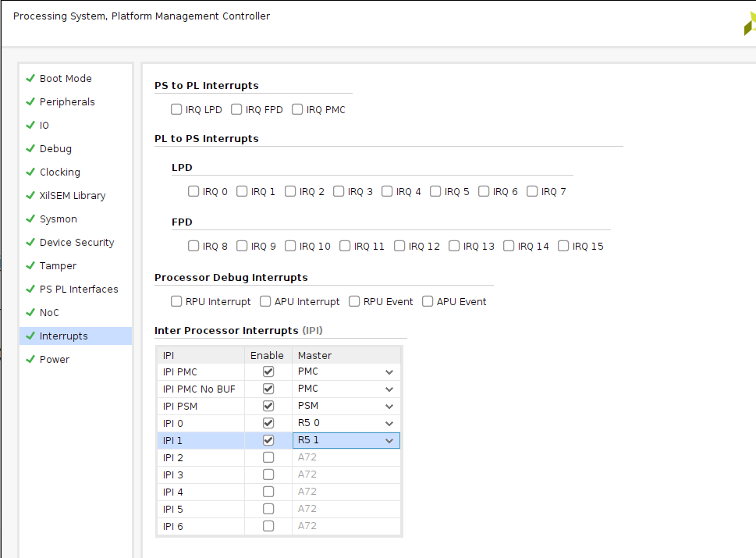The image size is (756, 558).
Task: Enable the IPI 2 checkbox
Action: click(x=268, y=457)
